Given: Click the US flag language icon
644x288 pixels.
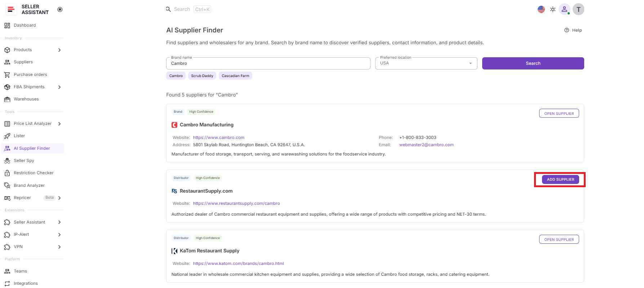Looking at the screenshot, I should (541, 9).
